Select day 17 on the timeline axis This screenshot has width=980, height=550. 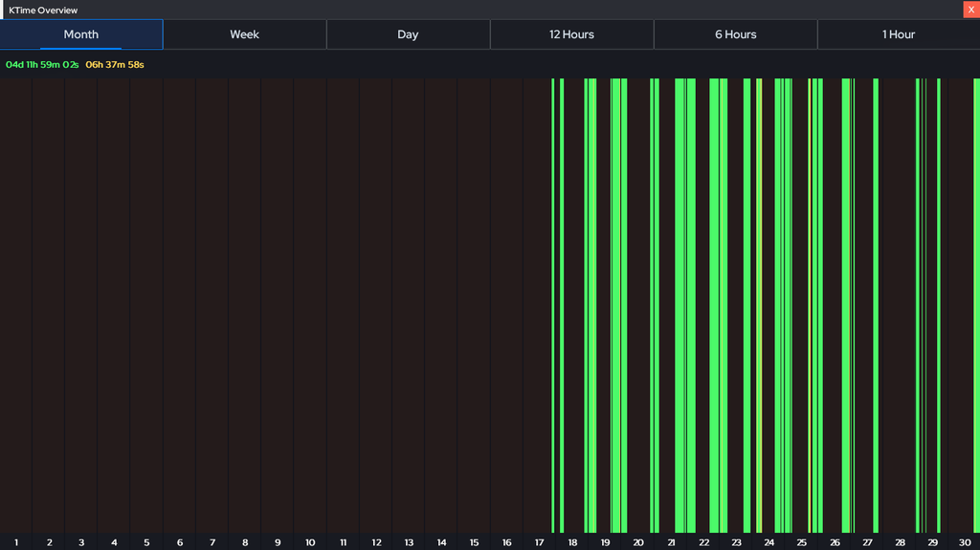pos(540,542)
